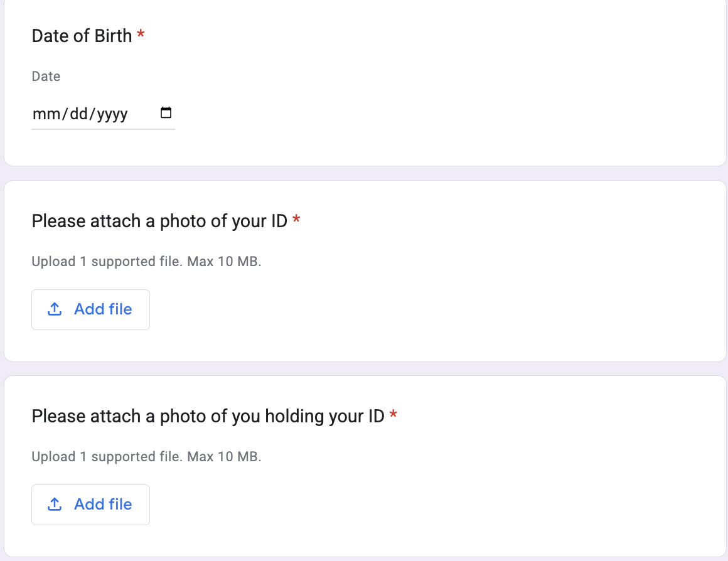Click the upload arrow icon under photo of your ID
The height and width of the screenshot is (561, 728).
coord(55,309)
